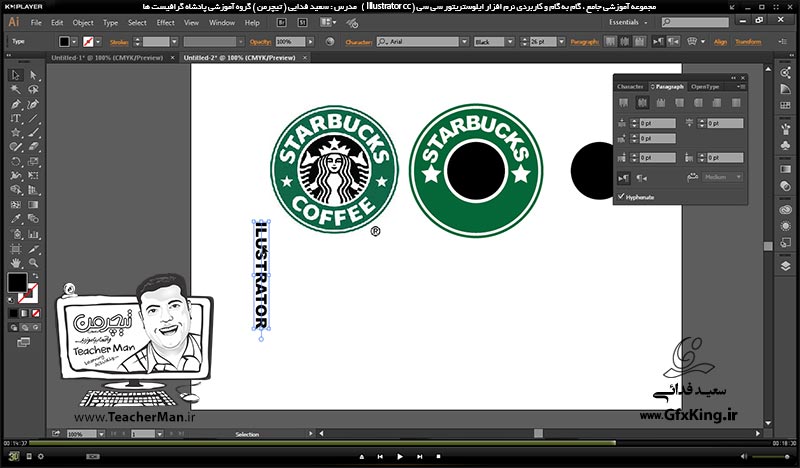Open the font style Black dropdown
This screenshot has width=800, height=468.
click(x=510, y=42)
